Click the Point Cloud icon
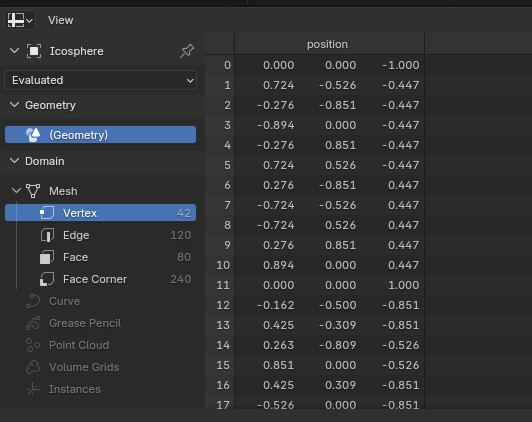Screen dimensions: 532x422 [33, 345]
